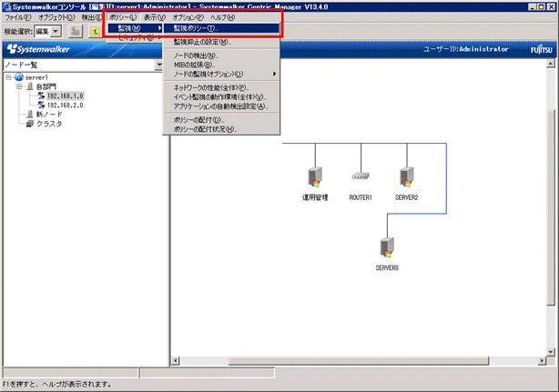Click the horizontal scrollbar thumb

(359, 361)
